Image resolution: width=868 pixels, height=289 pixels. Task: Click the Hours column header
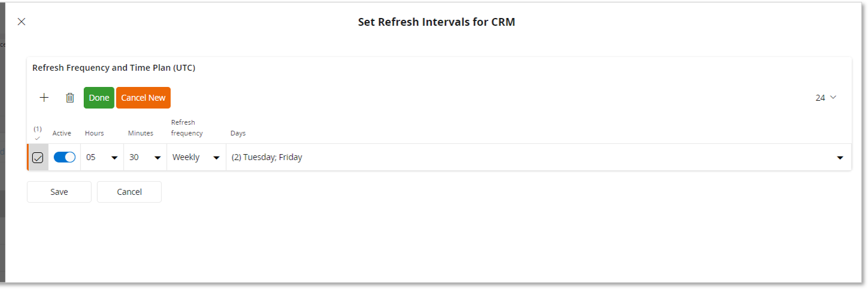(x=94, y=133)
